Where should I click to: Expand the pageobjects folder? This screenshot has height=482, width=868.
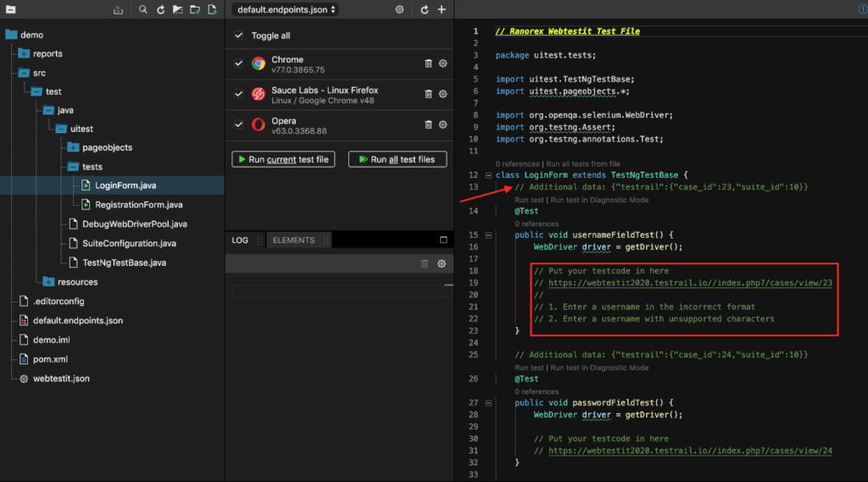click(73, 147)
